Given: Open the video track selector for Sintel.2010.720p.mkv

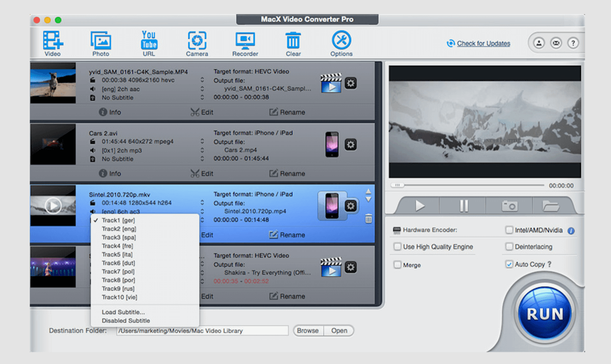Looking at the screenshot, I should click(x=202, y=203).
